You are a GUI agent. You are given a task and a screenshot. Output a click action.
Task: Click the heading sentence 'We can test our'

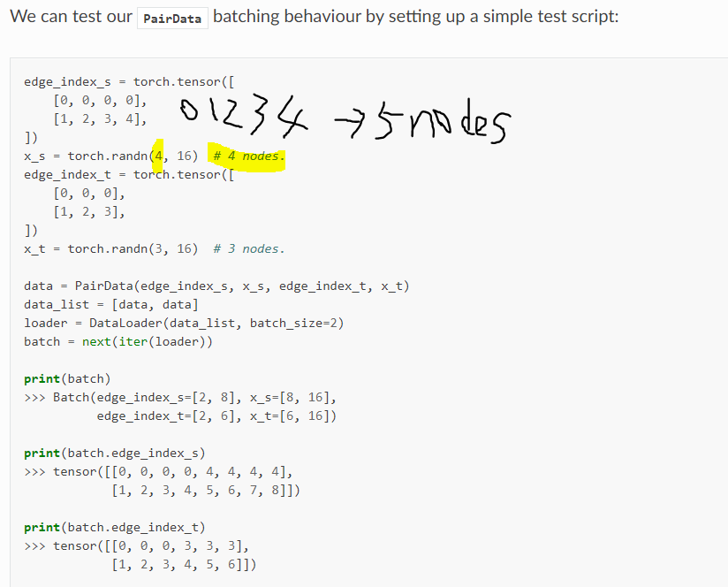(71, 17)
